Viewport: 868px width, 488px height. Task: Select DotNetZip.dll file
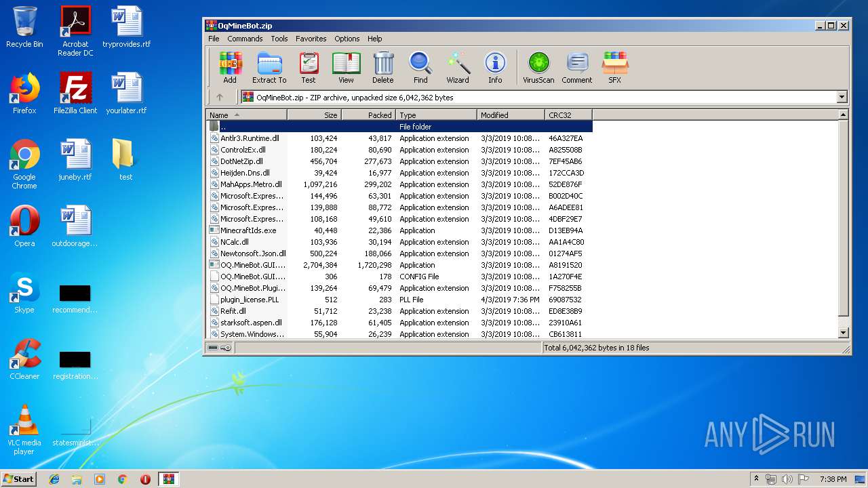[400, 161]
